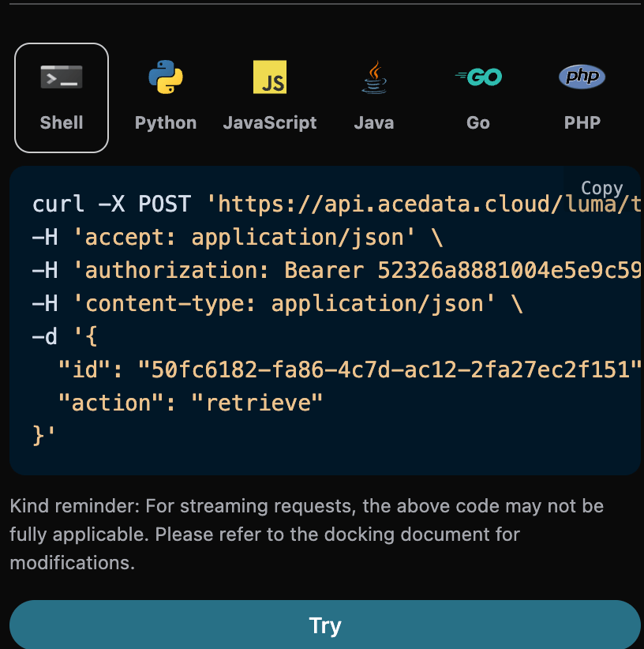Click the api.acedata.cloud URL in the curl line
This screenshot has width=644, height=649.
(x=426, y=204)
